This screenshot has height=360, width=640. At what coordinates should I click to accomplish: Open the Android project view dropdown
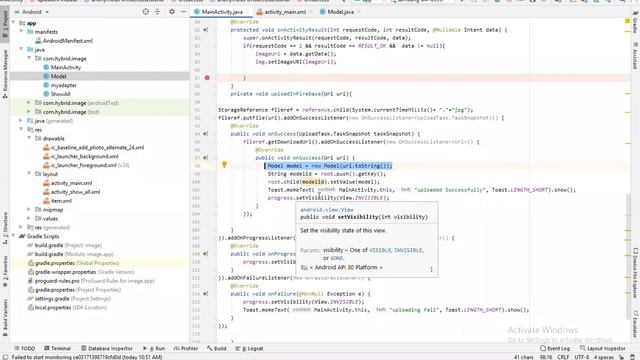32,12
